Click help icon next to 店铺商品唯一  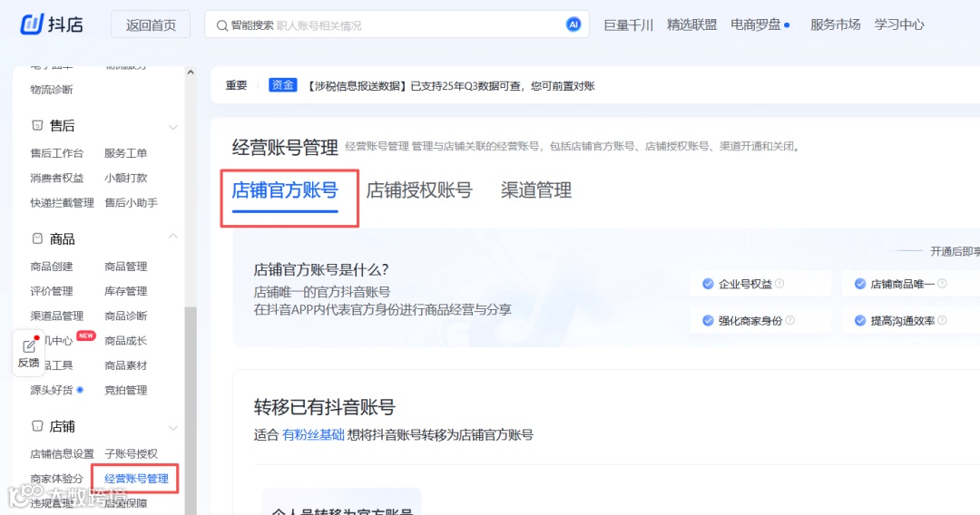pos(942,284)
